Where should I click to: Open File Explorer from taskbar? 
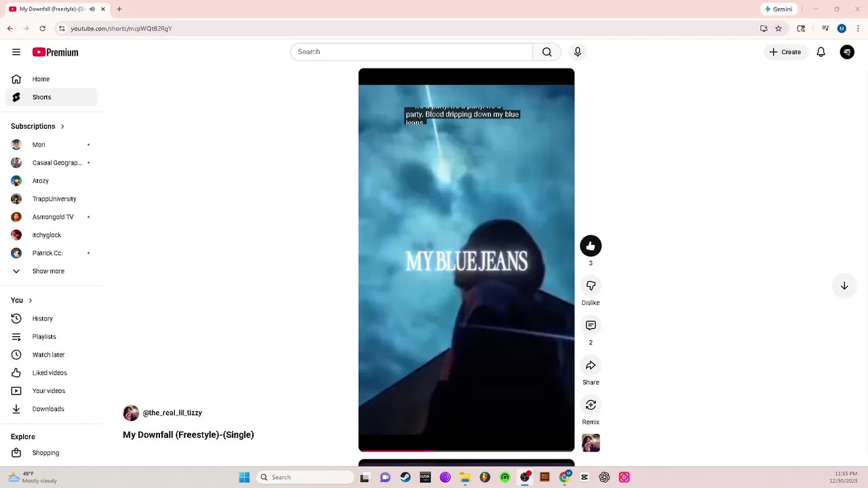click(x=465, y=477)
